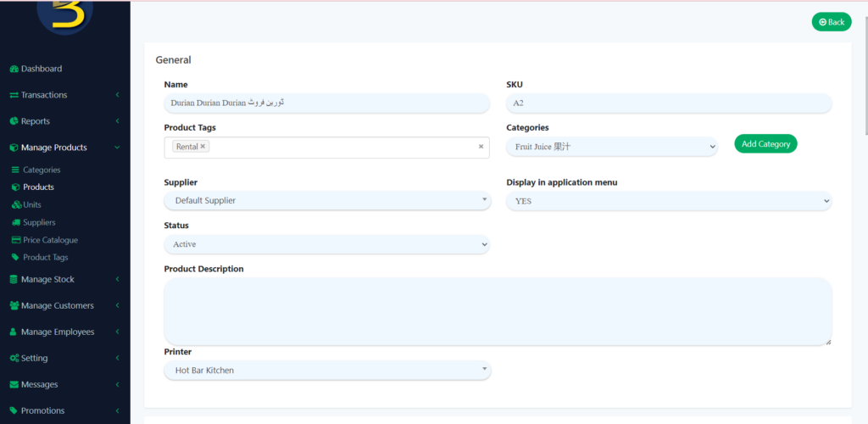Viewport: 868px width, 424px height.
Task: Click the Price Catalogue card icon
Action: (x=15, y=240)
